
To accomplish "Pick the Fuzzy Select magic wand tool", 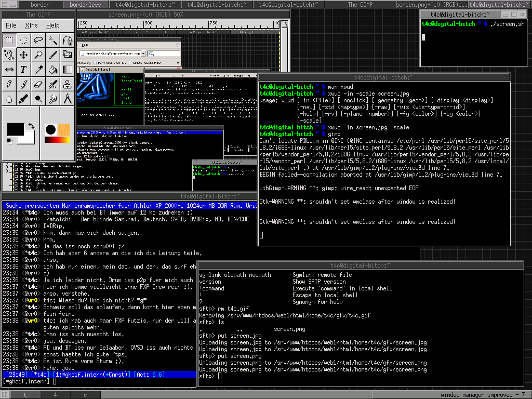I will [x=53, y=41].
